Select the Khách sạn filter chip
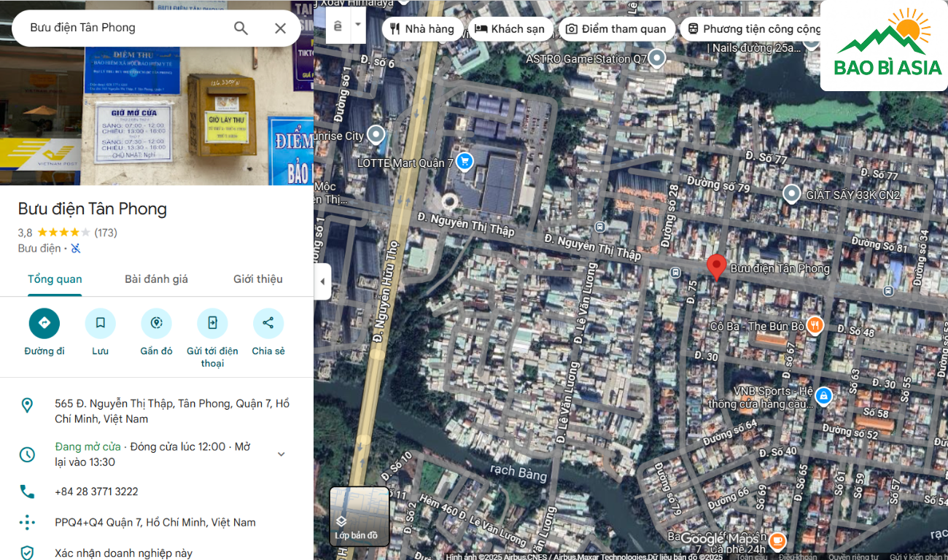The width and height of the screenshot is (948, 560). click(x=510, y=29)
